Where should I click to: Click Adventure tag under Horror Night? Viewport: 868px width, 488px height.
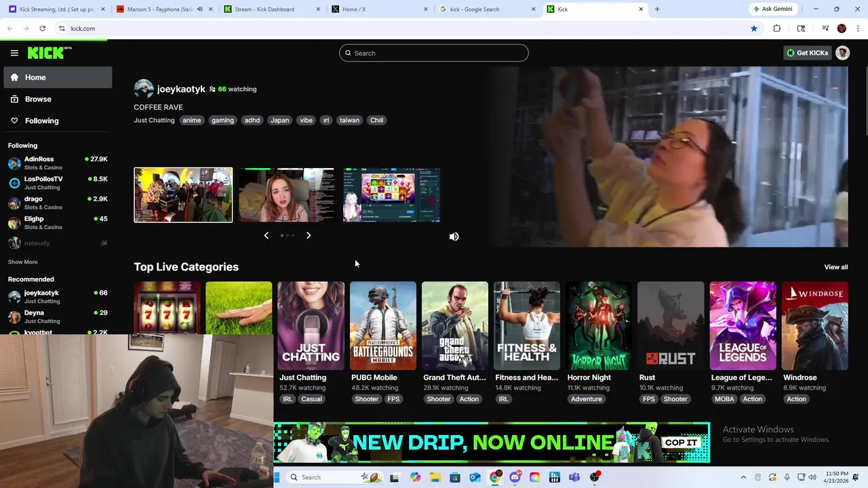coord(587,399)
